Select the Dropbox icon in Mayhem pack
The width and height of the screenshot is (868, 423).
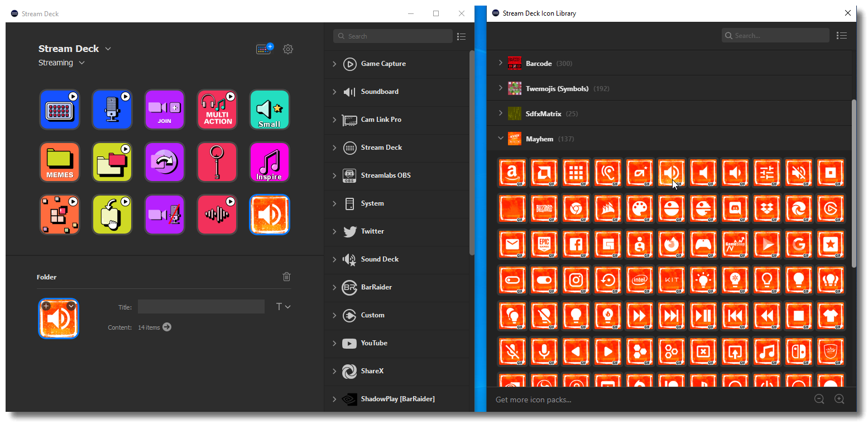(766, 209)
